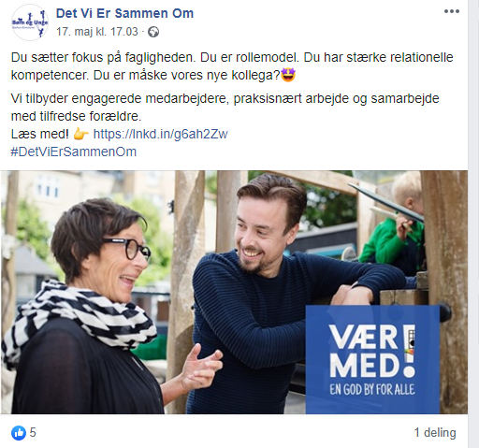Click the woman with glasses in the photo
The width and height of the screenshot is (479, 448).
pyautogui.click(x=84, y=306)
